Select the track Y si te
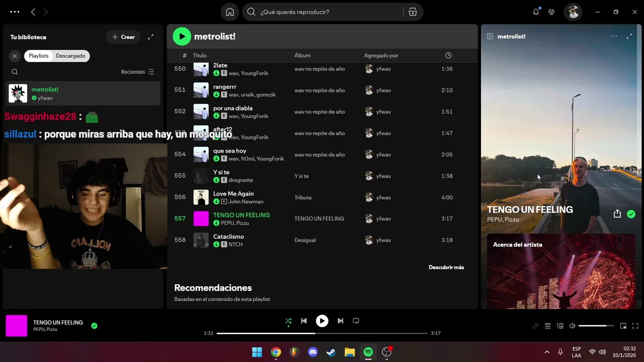 coord(221,172)
